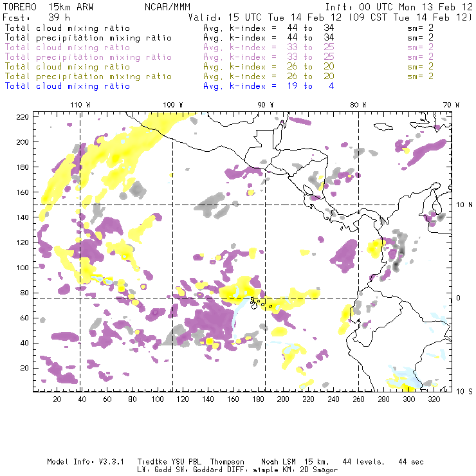Select the 'NCAR/MMM' header label
The image size is (476, 476).
tap(167, 6)
